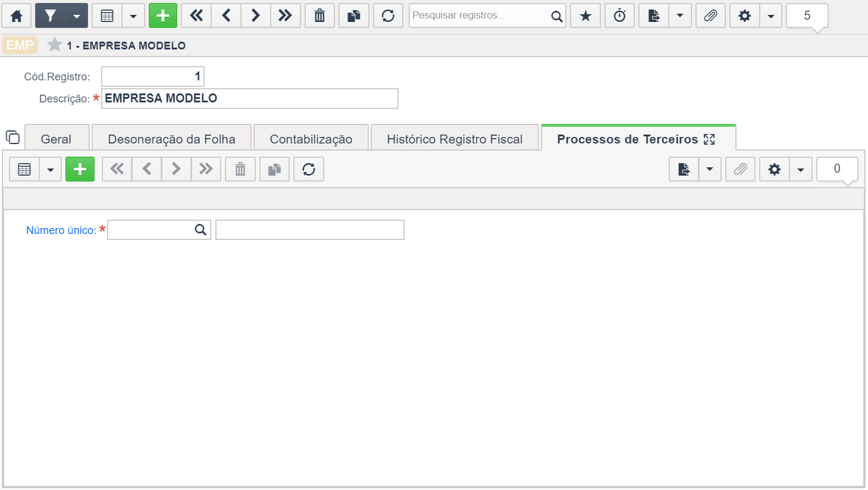Viewport: 868px width, 490px height.
Task: Refresh the Processos de Terceiros subpanel
Action: [x=309, y=169]
